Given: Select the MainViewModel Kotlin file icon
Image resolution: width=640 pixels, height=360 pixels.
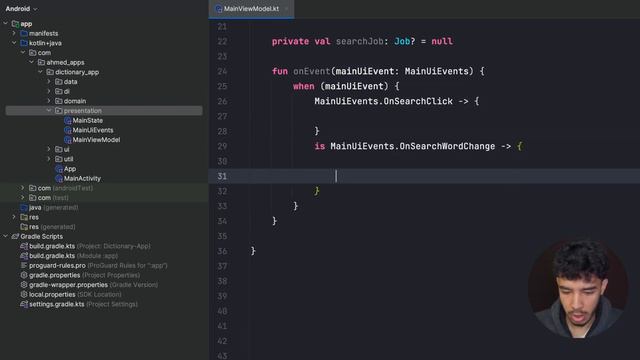Looking at the screenshot, I should [x=67, y=140].
